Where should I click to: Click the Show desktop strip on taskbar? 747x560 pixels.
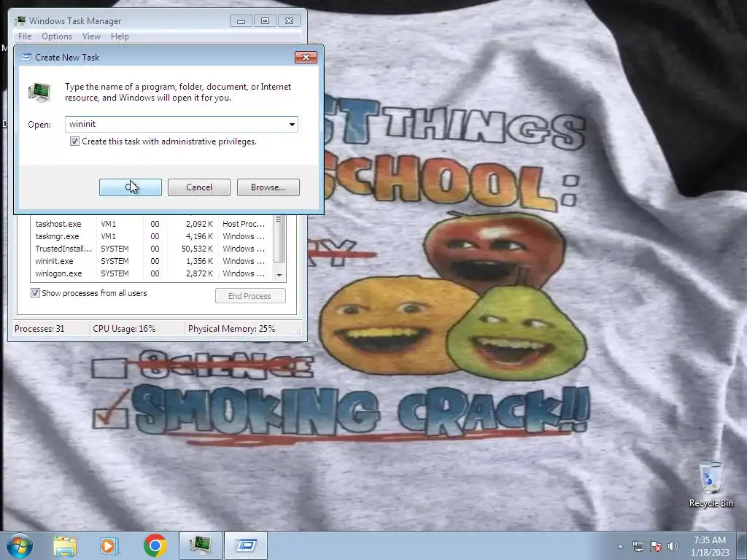point(741,545)
